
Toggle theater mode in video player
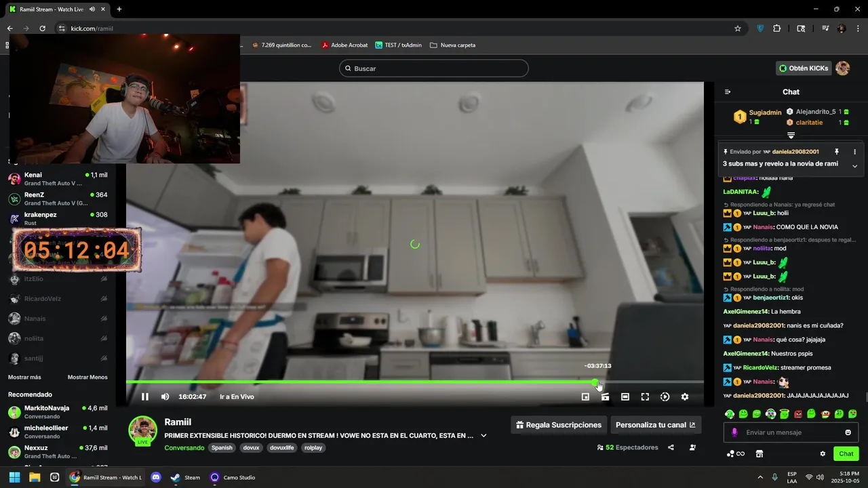tap(625, 396)
